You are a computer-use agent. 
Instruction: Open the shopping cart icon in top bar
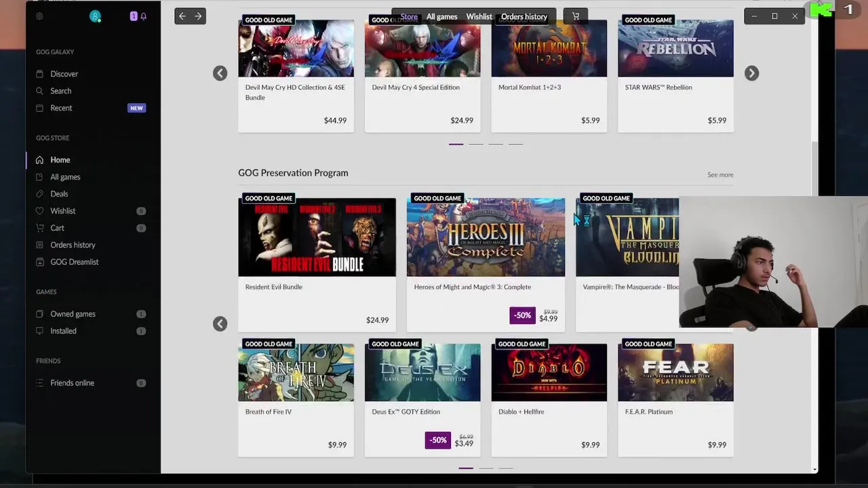pos(576,16)
